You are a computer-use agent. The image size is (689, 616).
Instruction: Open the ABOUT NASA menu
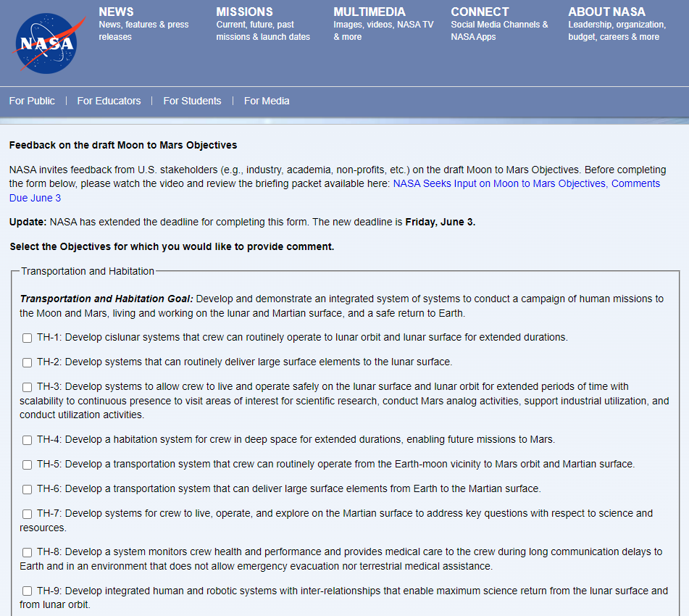(606, 12)
